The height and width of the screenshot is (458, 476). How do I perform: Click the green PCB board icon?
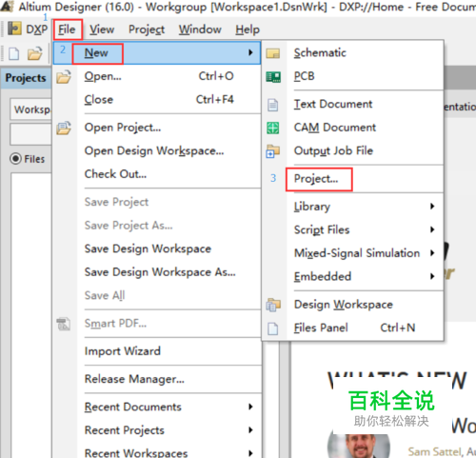point(273,76)
